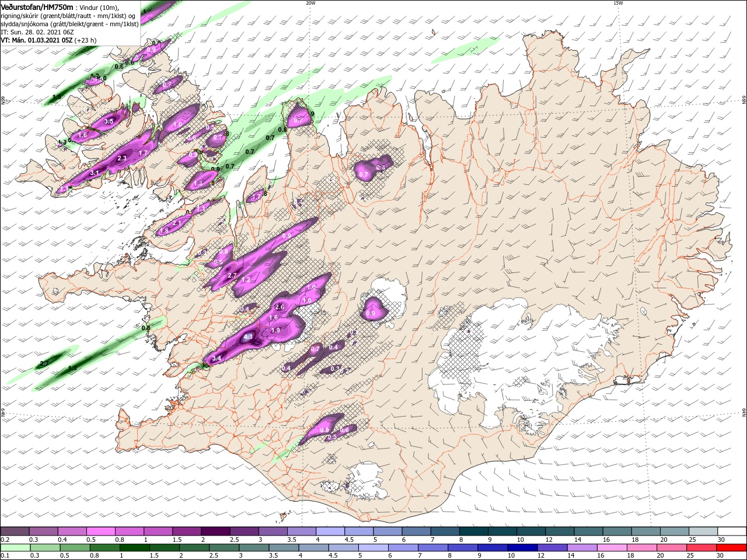Viewport: 747px width, 560px height.
Task: Click the 30 label under the top legend row
Action: 721,540
